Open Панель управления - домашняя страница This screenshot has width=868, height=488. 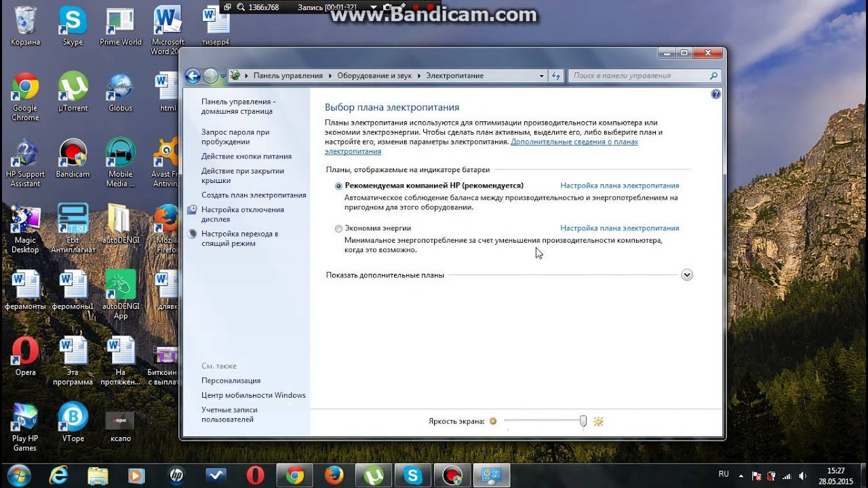click(238, 106)
